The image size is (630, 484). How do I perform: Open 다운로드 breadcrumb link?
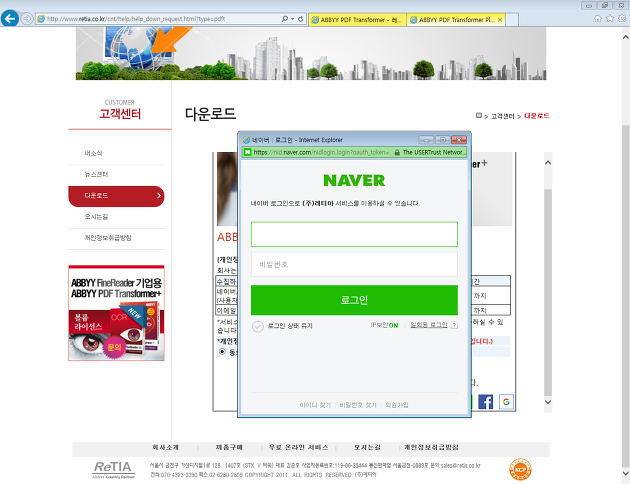536,116
